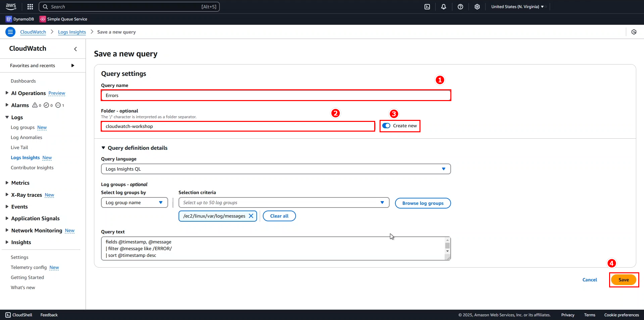The image size is (644, 320).
Task: Expand the Metrics section in the sidebar
Action: [7, 183]
